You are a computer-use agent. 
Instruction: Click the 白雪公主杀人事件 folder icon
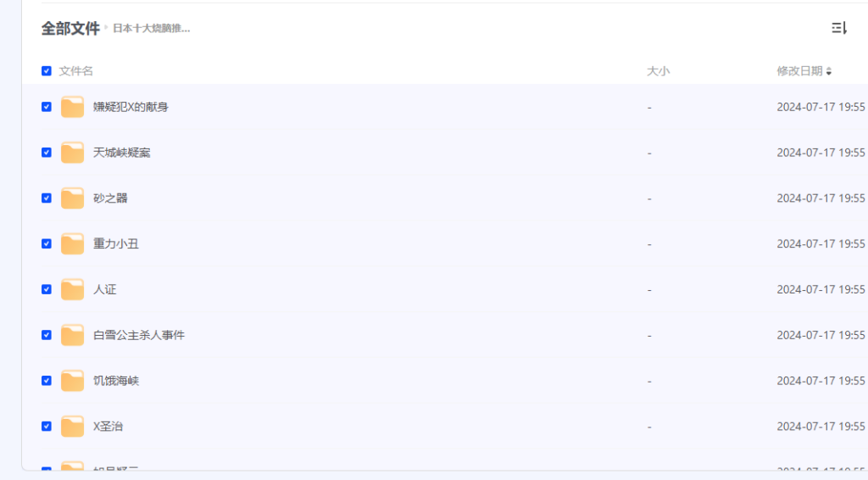(72, 335)
